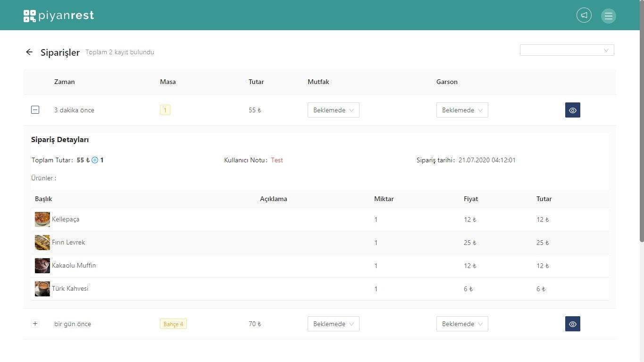Open the Garson Beklemede dropdown of the first order
This screenshot has width=644, height=362.
462,110
